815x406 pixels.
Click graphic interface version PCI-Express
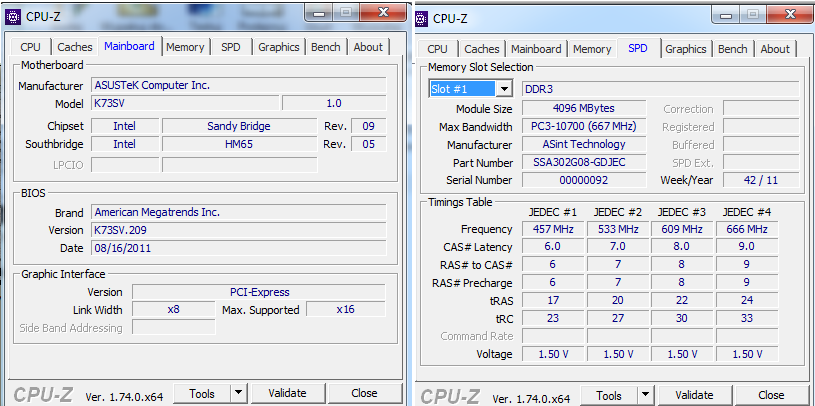pyautogui.click(x=259, y=292)
